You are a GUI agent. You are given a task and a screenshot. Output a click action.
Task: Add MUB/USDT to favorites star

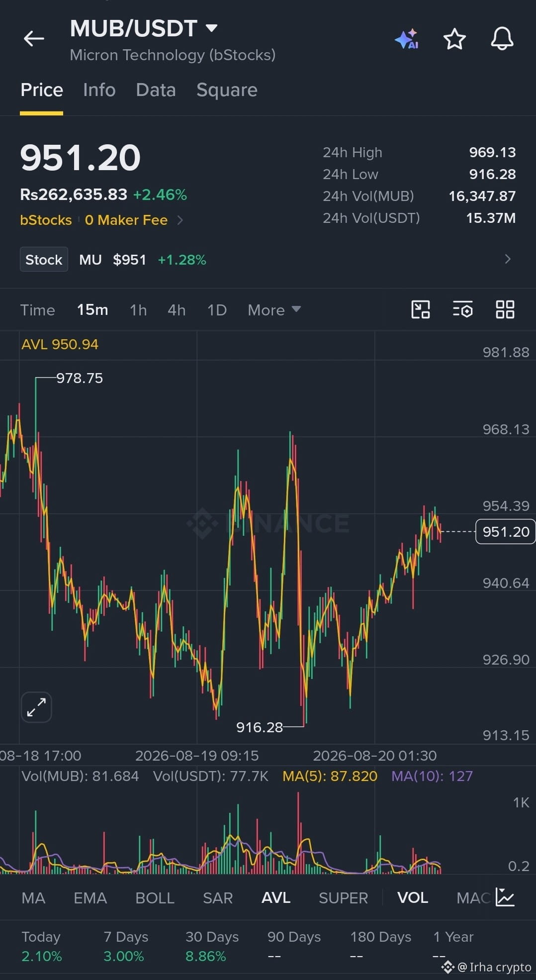(454, 39)
